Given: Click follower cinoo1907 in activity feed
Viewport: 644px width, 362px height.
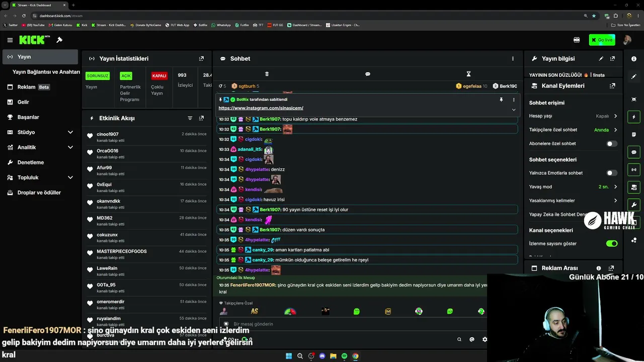Looking at the screenshot, I should tap(108, 134).
